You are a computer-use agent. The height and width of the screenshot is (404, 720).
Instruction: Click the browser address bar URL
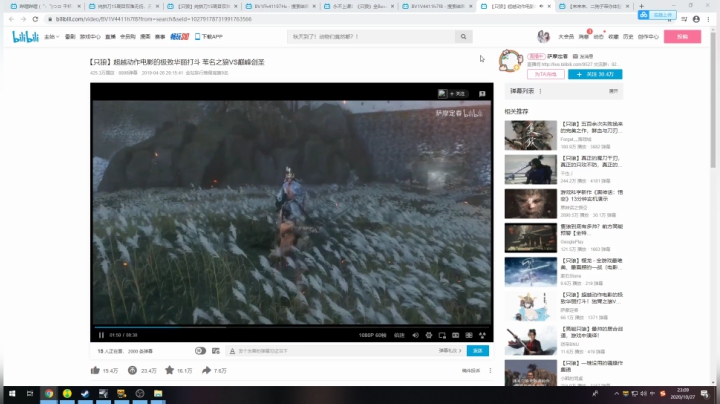(x=154, y=19)
